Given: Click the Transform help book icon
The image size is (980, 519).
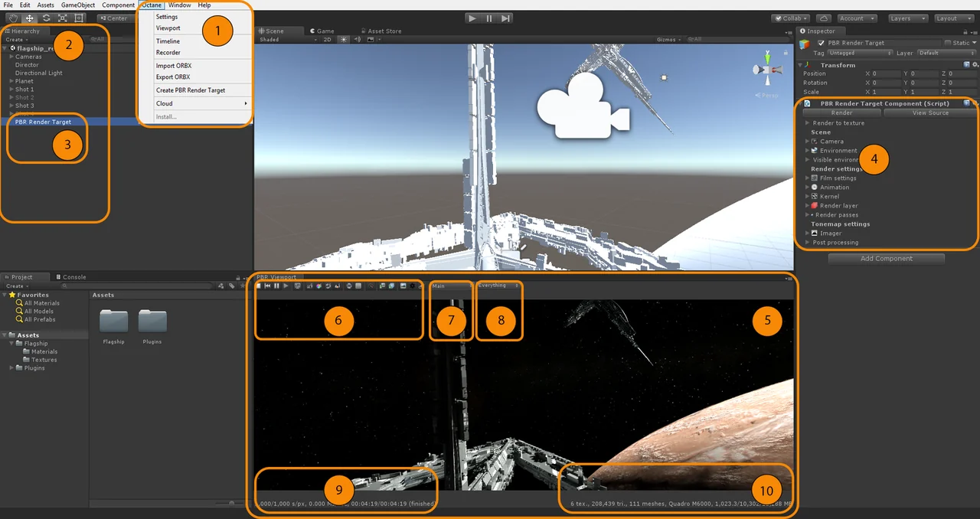Looking at the screenshot, I should [967, 65].
